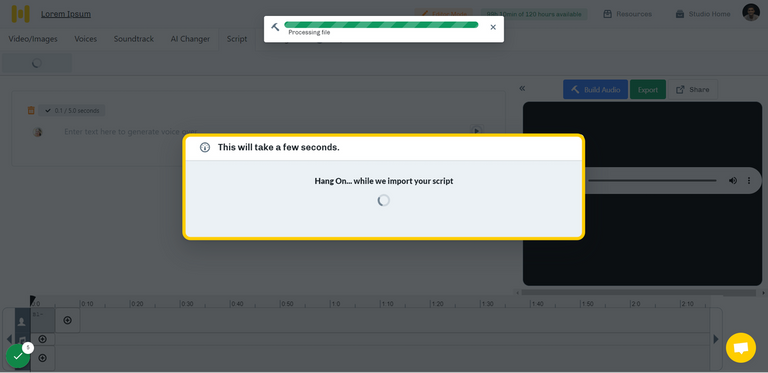Click the green checkmark tasks badge
Viewport: 768px width, 373px height.
coord(18,356)
